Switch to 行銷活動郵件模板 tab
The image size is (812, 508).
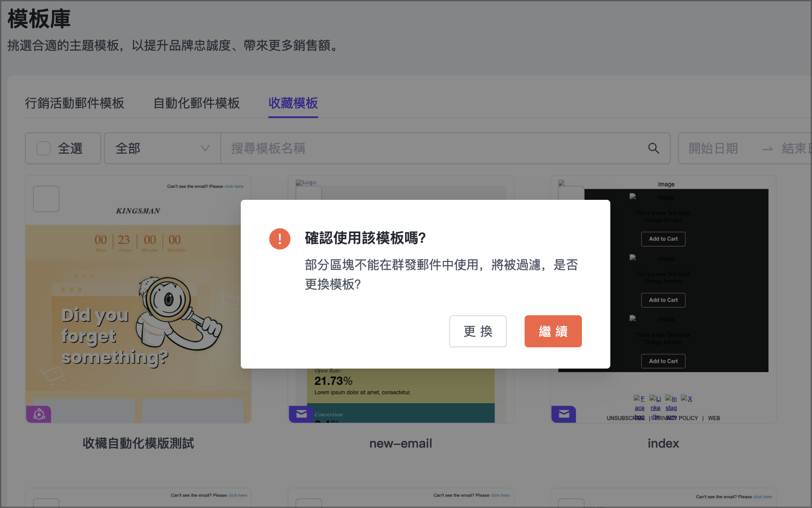point(75,103)
